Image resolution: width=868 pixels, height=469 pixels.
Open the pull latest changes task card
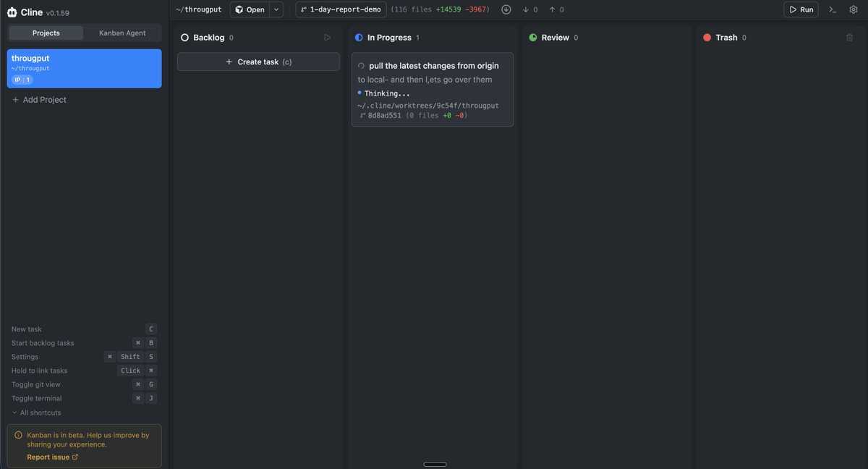coord(433,90)
